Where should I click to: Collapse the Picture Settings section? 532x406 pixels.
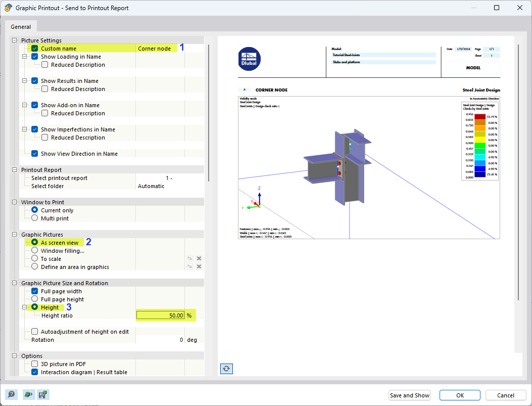15,40
